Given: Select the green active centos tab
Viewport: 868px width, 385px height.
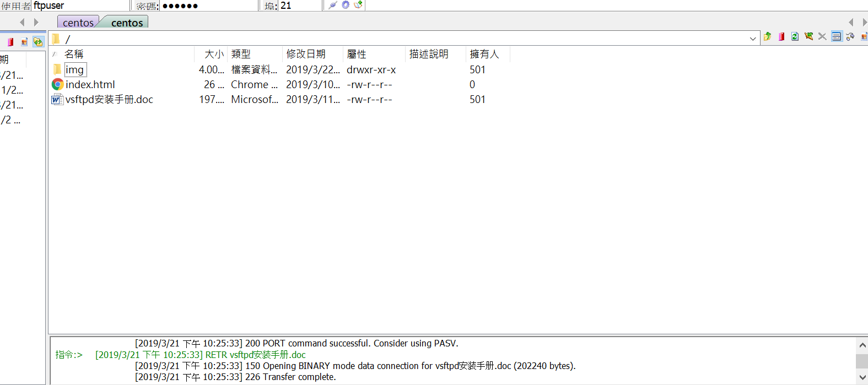Looking at the screenshot, I should (x=127, y=23).
